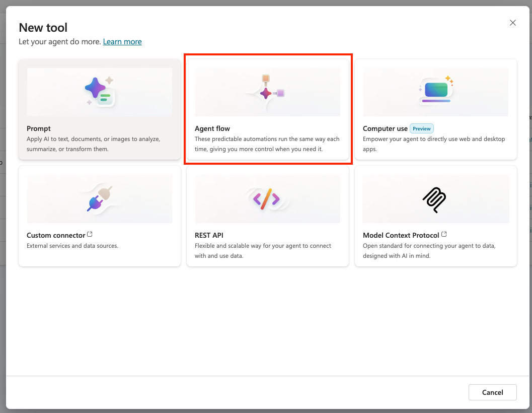Click the Agent flow diagram icon
532x413 pixels.
click(267, 91)
